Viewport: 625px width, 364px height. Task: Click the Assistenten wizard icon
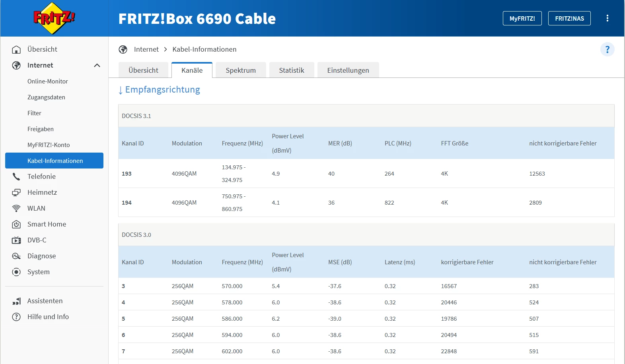pos(16,301)
